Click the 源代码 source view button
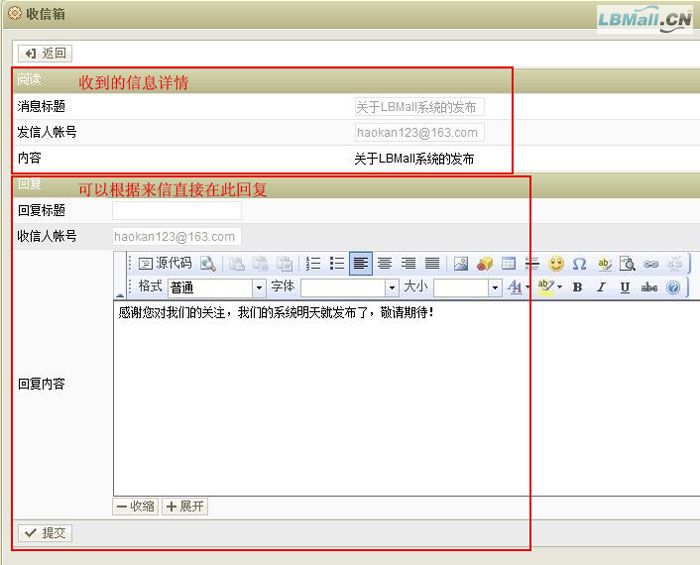Viewport: 700px width, 565px height. tap(165, 264)
